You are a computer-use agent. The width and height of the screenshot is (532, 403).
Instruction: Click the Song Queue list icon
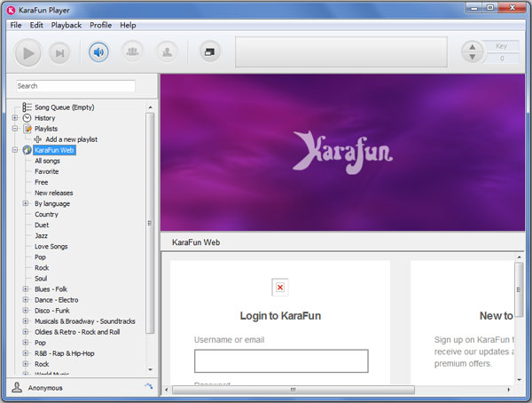[x=27, y=107]
